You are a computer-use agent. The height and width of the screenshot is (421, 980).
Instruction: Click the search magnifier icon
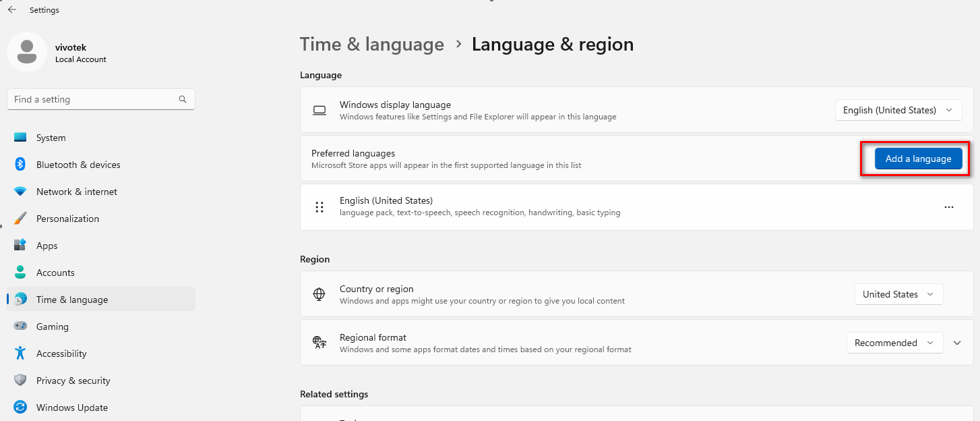pos(183,99)
